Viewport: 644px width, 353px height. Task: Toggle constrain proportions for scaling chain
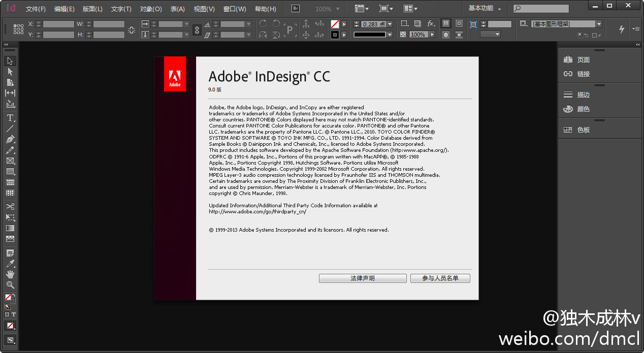tap(197, 30)
